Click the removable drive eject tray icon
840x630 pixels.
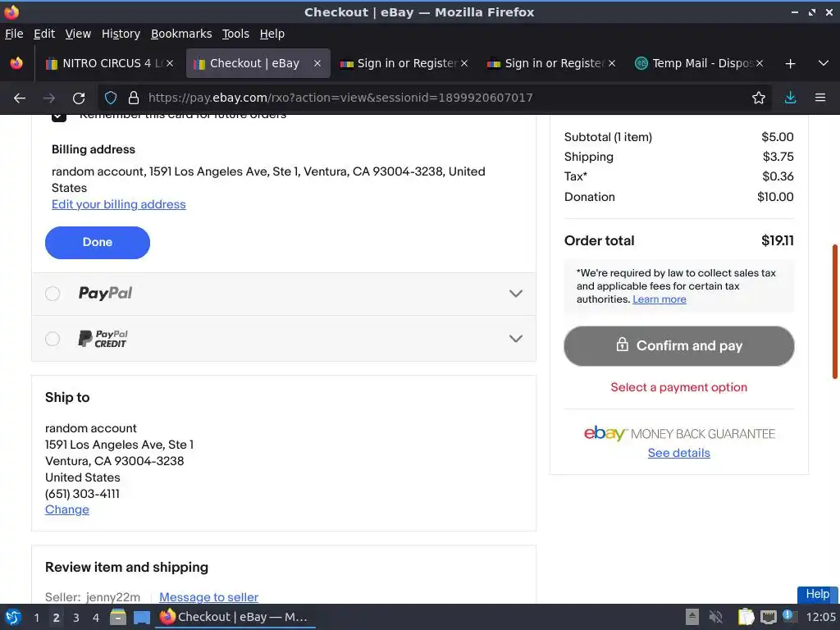[x=692, y=617]
